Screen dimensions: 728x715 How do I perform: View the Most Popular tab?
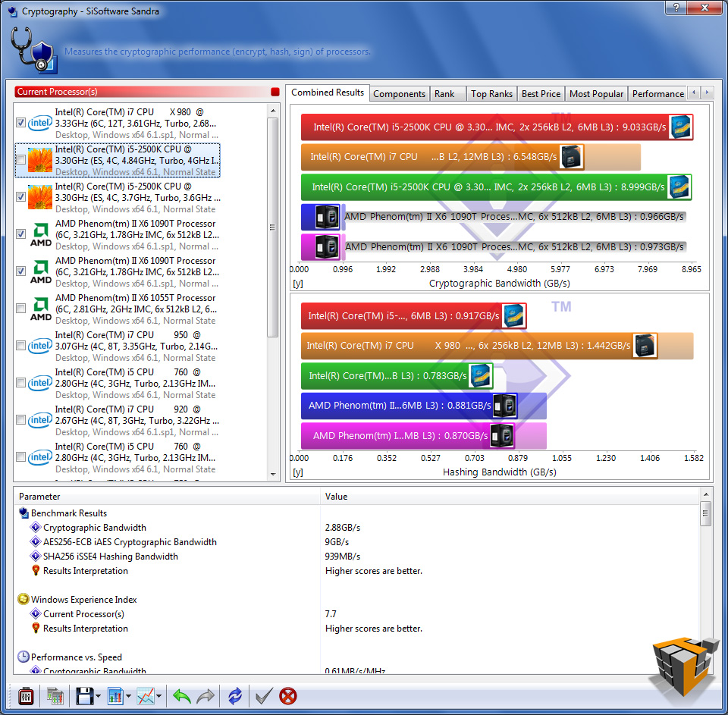coord(596,94)
